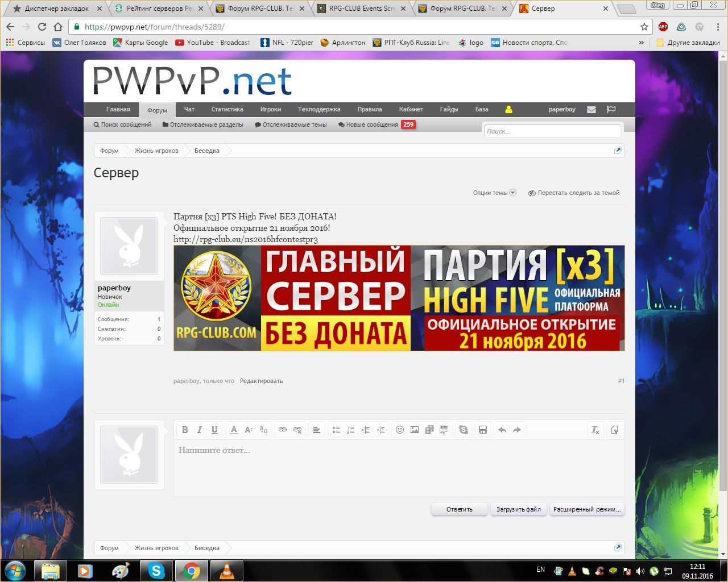Remove link using the unlink icon
This screenshot has height=582, width=728.
[x=297, y=430]
